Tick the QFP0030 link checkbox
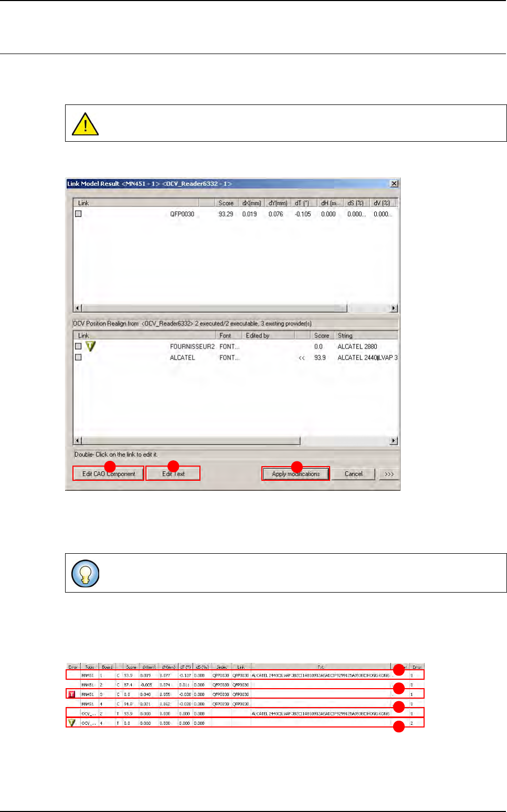507x812 pixels. [x=78, y=214]
